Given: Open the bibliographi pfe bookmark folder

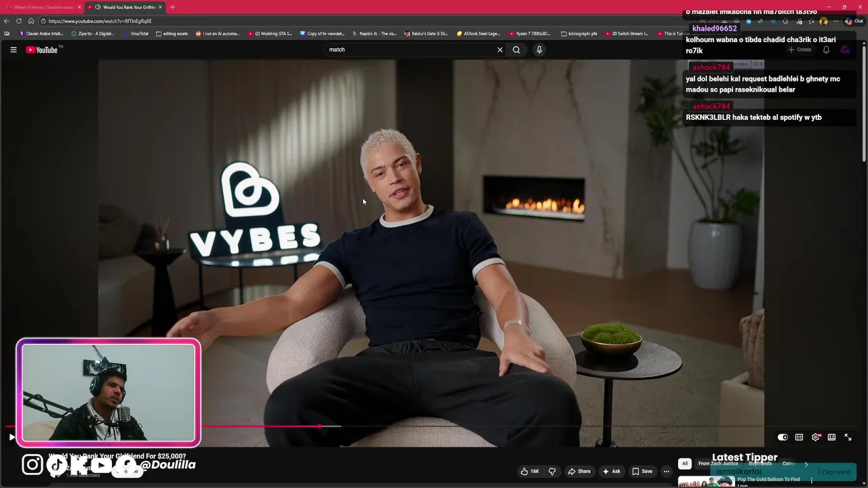Looking at the screenshot, I should point(579,33).
